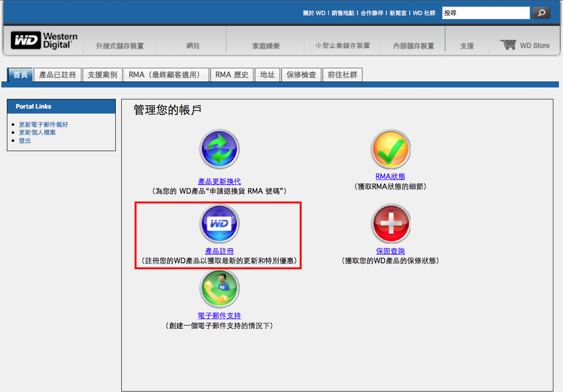The width and height of the screenshot is (563, 392).
Task: Click the search magnifier button
Action: (x=541, y=13)
